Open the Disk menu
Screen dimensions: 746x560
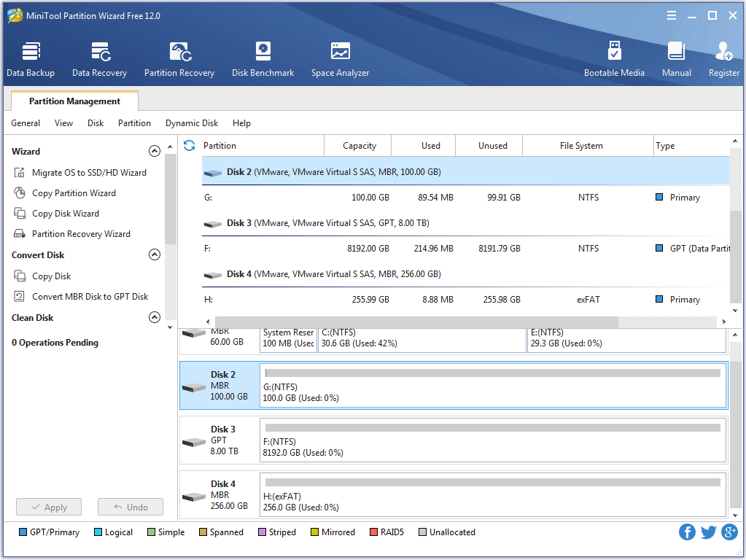pos(96,123)
